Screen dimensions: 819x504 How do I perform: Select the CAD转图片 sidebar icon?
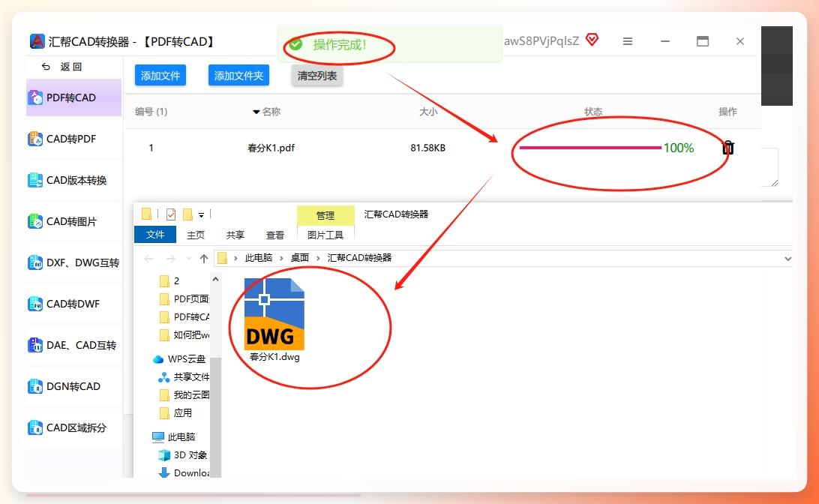pos(35,221)
